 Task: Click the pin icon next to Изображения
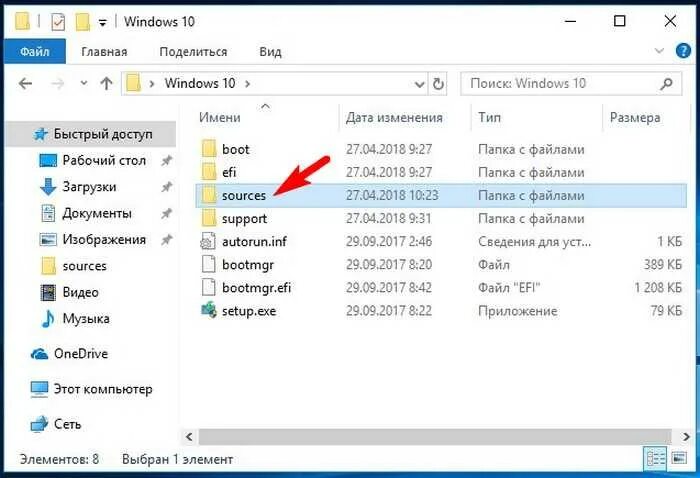167,240
